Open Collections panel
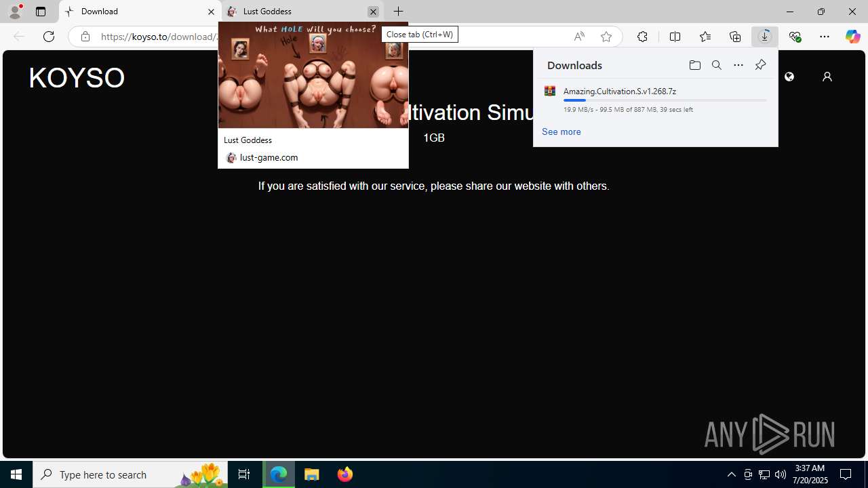 (735, 37)
